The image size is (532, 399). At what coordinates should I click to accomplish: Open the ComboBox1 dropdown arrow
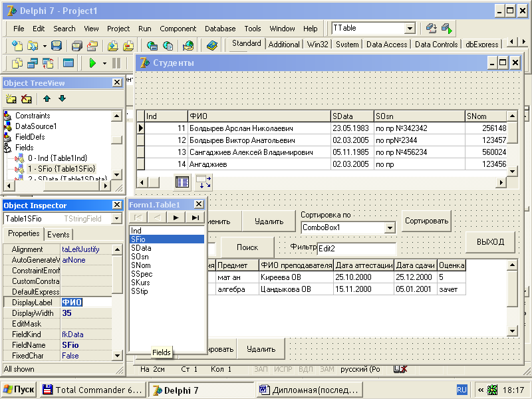click(390, 227)
